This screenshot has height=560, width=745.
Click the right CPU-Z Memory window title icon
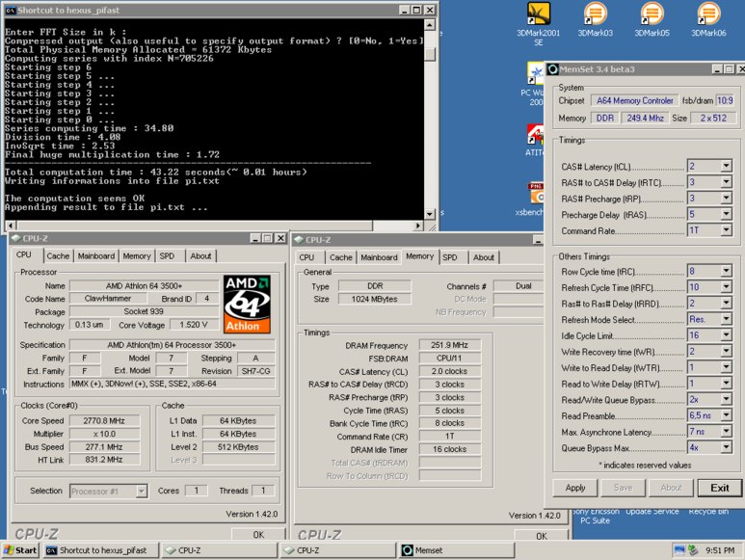tap(299, 240)
